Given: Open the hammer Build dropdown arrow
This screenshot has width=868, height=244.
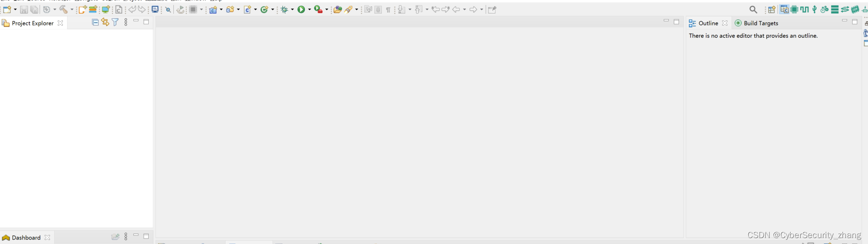Looking at the screenshot, I should pos(71,10).
